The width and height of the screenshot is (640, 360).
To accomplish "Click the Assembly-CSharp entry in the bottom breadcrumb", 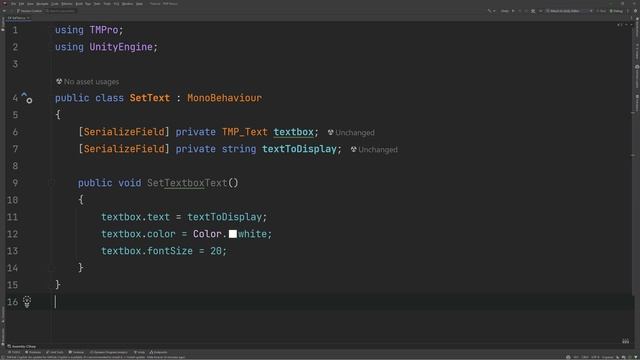I will click(22, 347).
